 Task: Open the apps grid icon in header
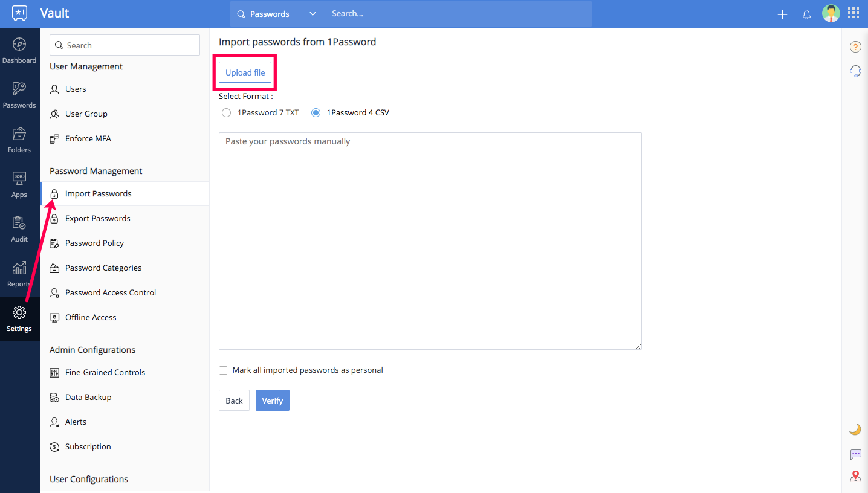pos(853,13)
